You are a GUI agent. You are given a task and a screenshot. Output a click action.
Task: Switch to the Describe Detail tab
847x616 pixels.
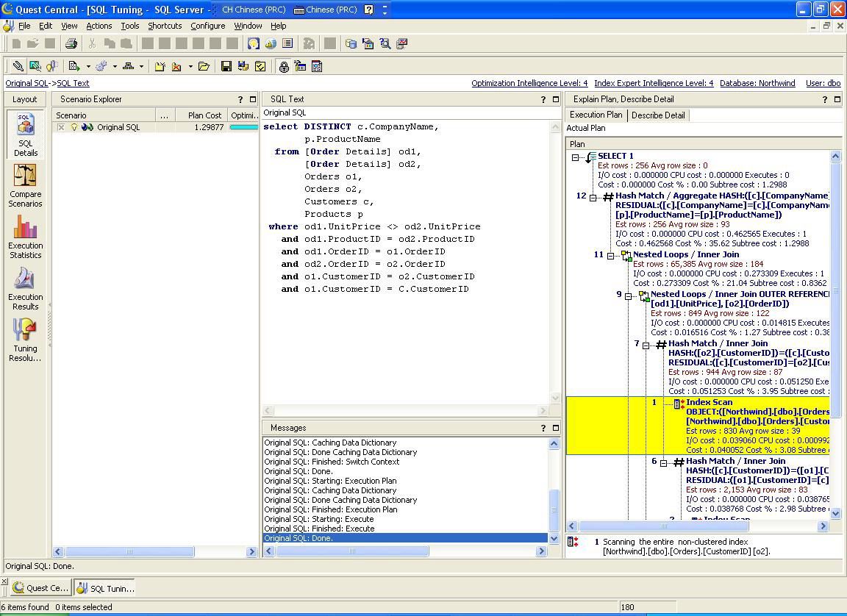click(x=658, y=115)
